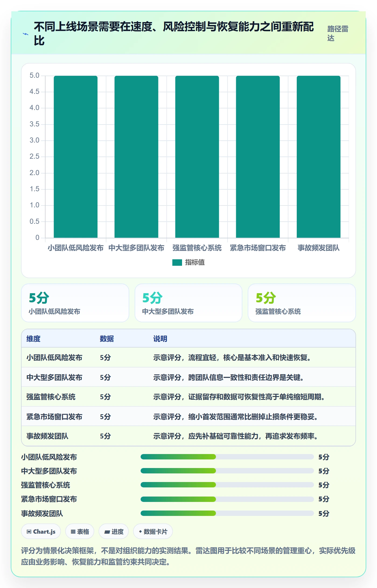
Task: Click the progress bar for 中大型多团队发布
Action: 227,471
